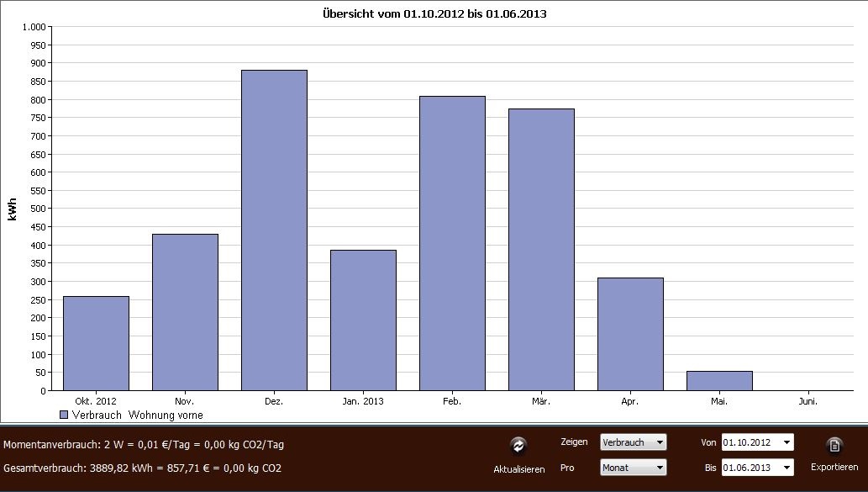This screenshot has height=492, width=868.
Task: Pick the Feb. bar in the chart
Action: click(x=452, y=243)
